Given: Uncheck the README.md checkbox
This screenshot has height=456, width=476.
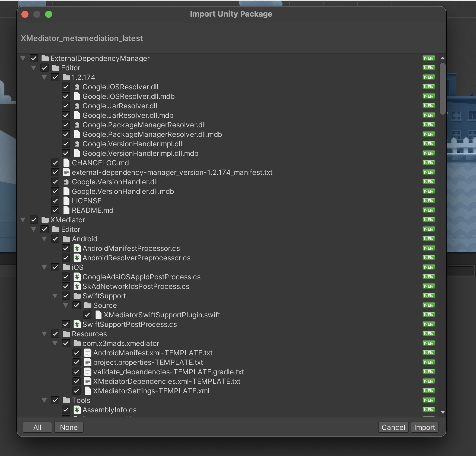Looking at the screenshot, I should 55,210.
